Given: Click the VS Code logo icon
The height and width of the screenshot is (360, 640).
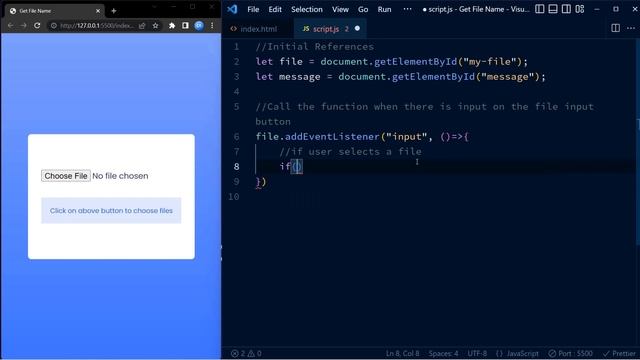Looking at the screenshot, I should (232, 9).
